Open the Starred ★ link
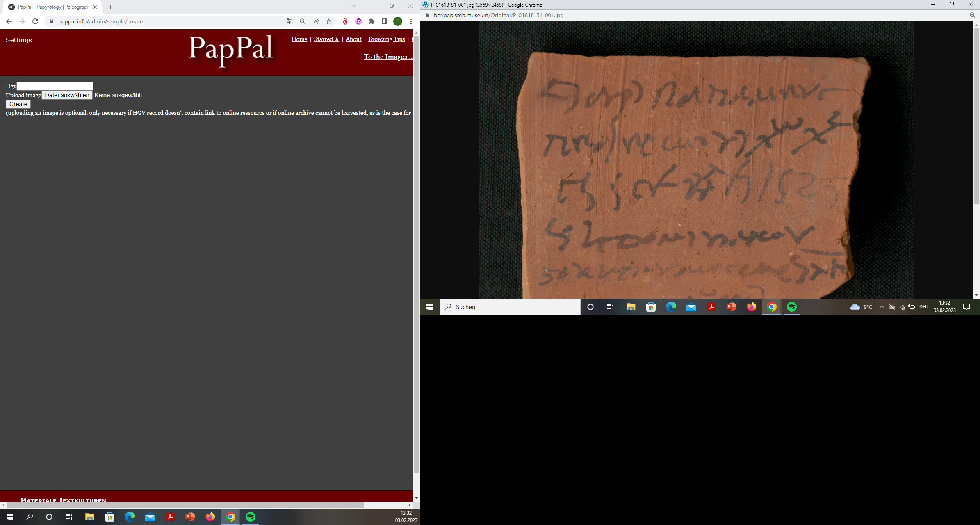Viewport: 980px width, 525px height. (x=326, y=39)
